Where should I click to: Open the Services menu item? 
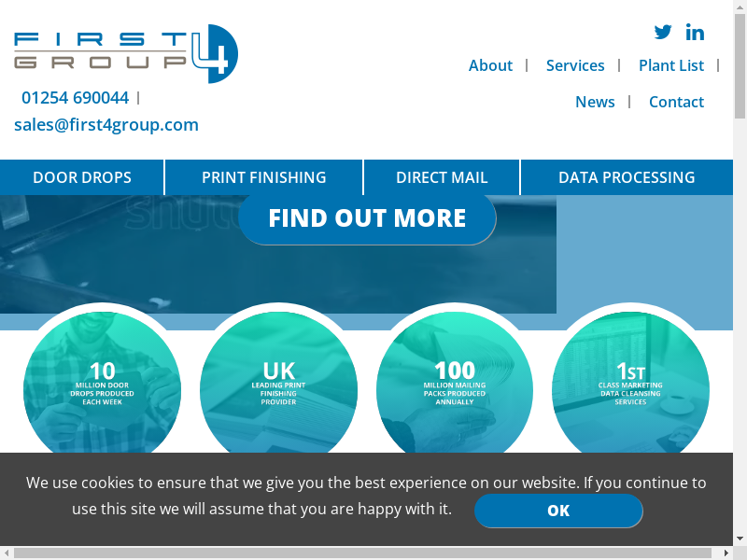click(x=575, y=65)
